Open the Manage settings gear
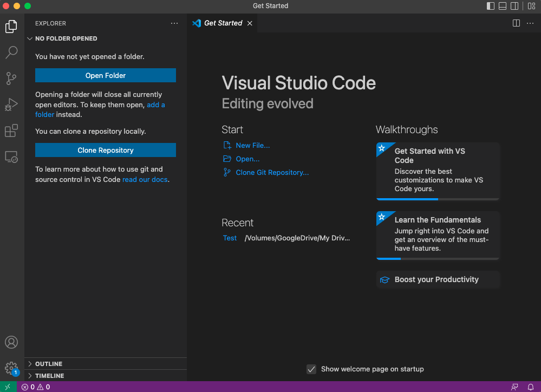 point(11,368)
